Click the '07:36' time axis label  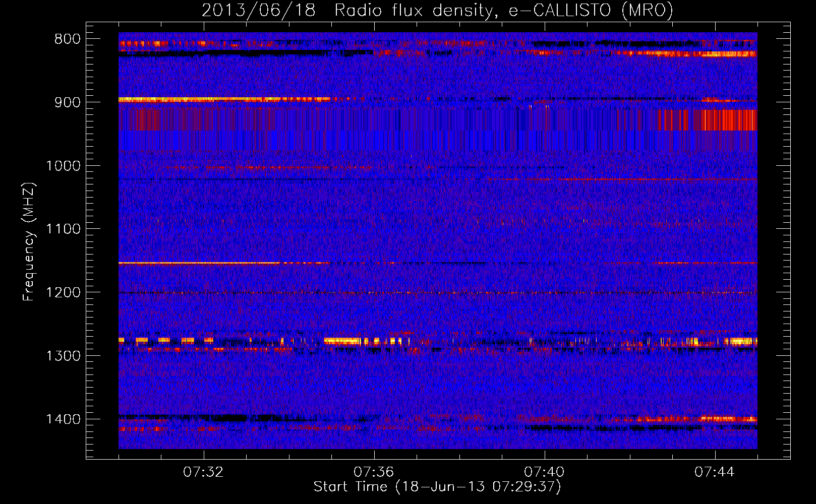374,472
